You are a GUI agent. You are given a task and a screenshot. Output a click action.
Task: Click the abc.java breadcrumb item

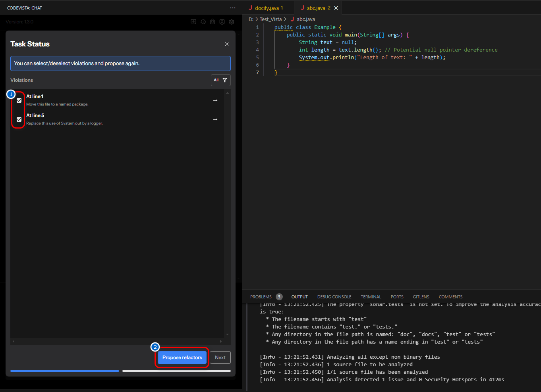tap(306, 19)
